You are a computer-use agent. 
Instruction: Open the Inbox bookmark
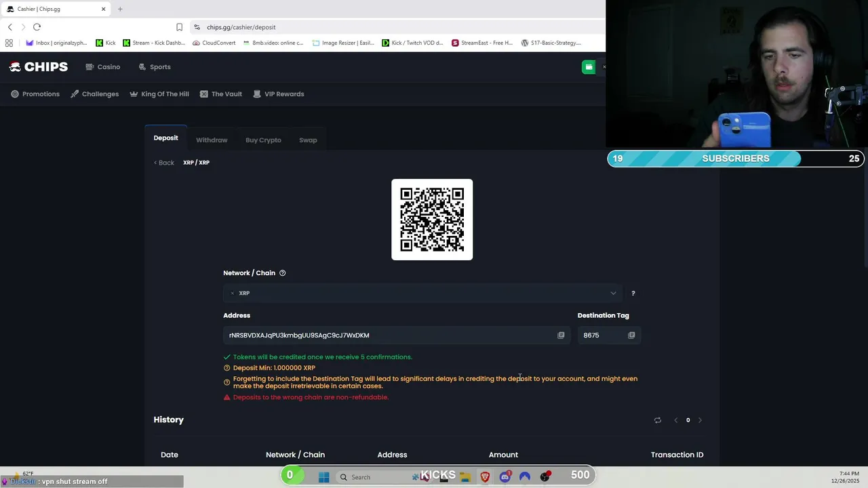pyautogui.click(x=56, y=43)
